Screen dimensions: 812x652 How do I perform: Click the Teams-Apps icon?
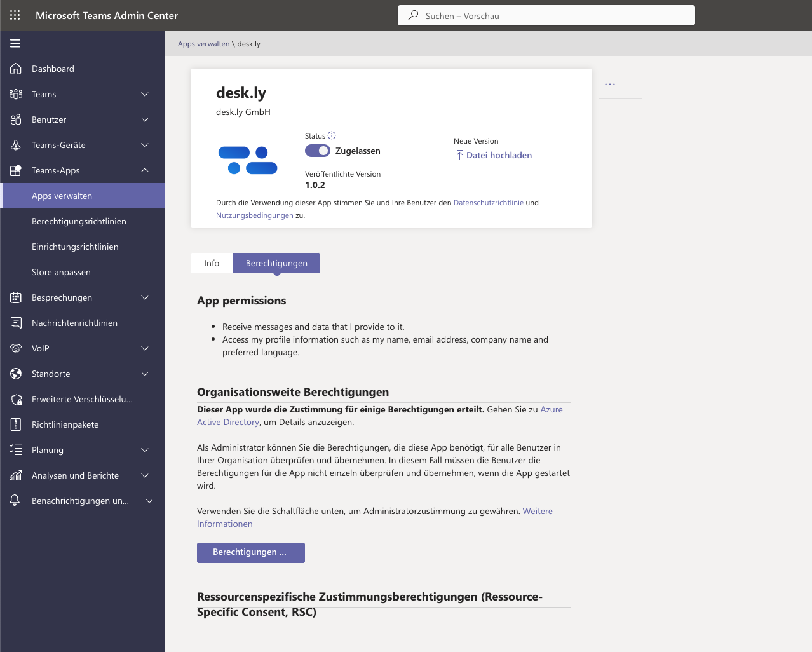pyautogui.click(x=16, y=170)
